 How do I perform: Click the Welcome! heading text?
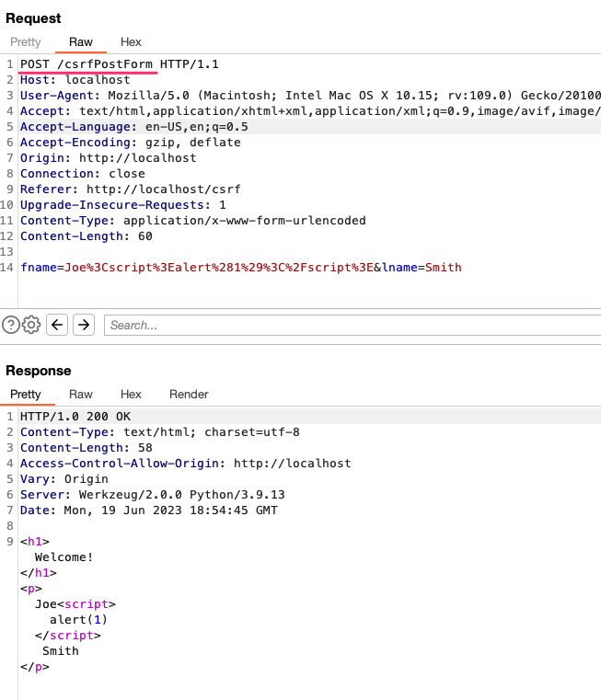(64, 557)
